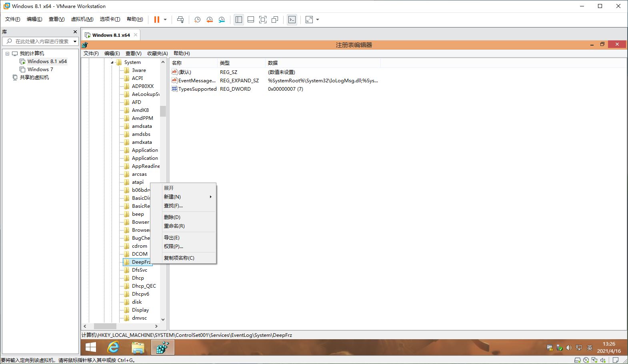Select the DfsSvc registry key
The height and width of the screenshot is (364, 628).
click(x=140, y=270)
